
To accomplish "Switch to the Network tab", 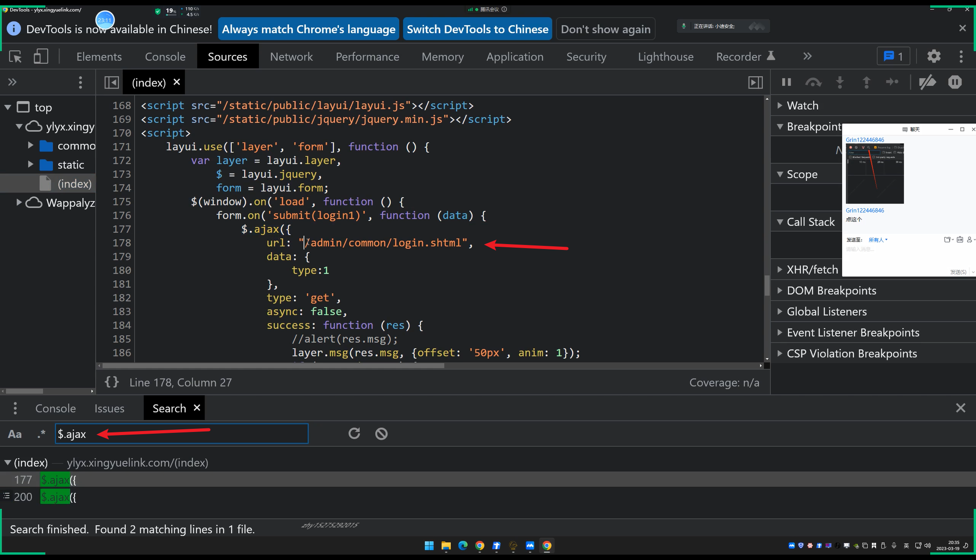I will pyautogui.click(x=291, y=57).
